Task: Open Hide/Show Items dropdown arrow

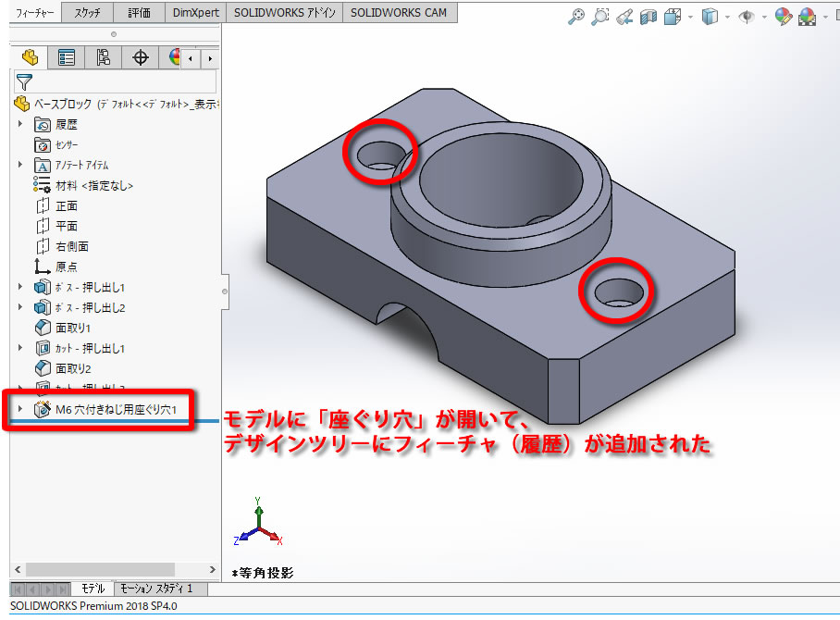Action: 764,18
